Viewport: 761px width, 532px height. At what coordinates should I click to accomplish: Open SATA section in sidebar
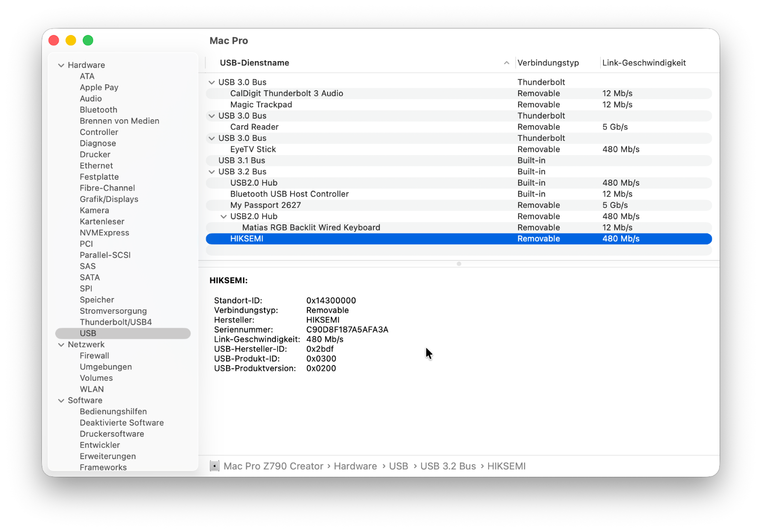(x=90, y=278)
